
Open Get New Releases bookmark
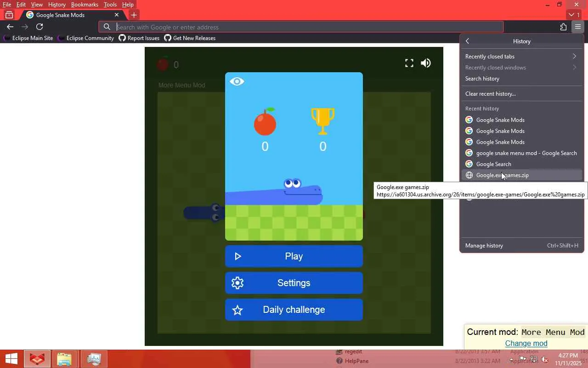coord(190,38)
